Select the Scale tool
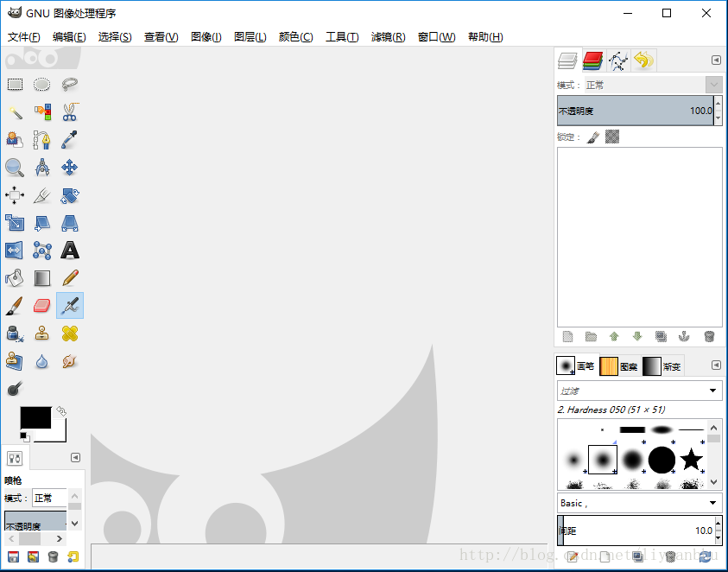 click(x=15, y=223)
